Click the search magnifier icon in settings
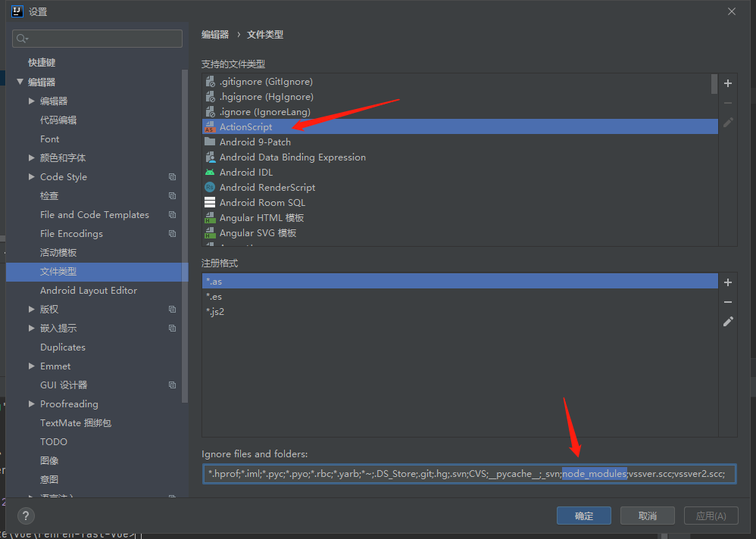 click(x=22, y=39)
